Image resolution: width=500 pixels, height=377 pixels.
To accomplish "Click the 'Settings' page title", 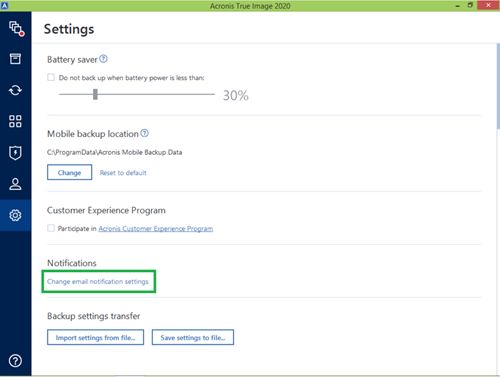I will pyautogui.click(x=69, y=29).
